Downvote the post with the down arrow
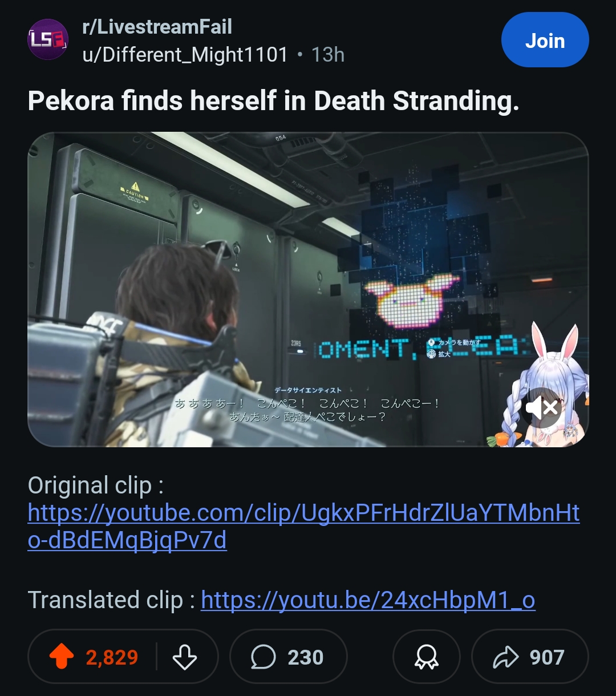The height and width of the screenshot is (696, 616). tap(185, 657)
